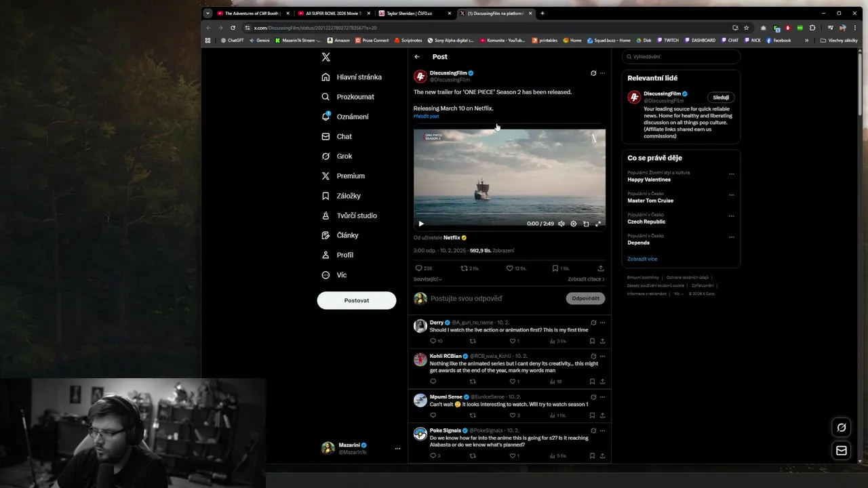Share the DiscussingFilm post
The image size is (868, 488).
point(601,268)
